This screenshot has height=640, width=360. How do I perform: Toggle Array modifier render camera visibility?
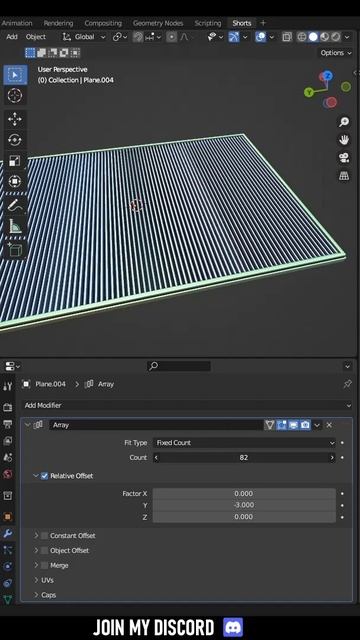pyautogui.click(x=305, y=425)
